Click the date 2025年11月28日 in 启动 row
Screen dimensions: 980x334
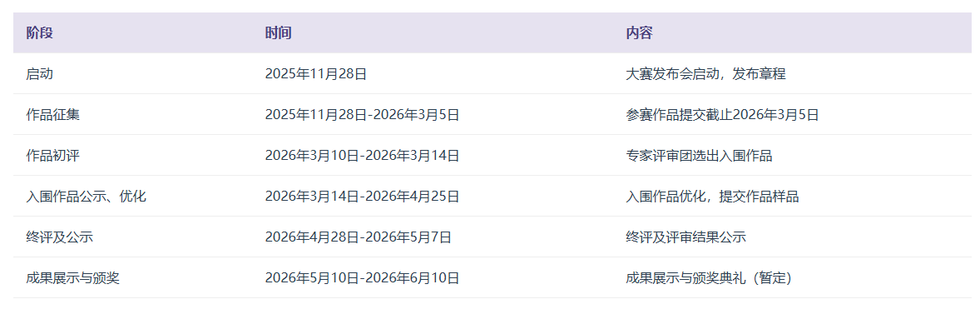316,74
